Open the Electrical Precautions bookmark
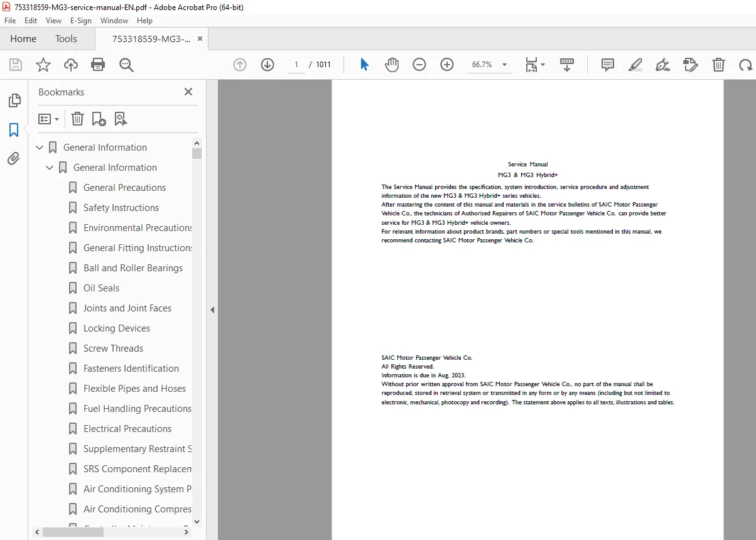 coord(127,429)
